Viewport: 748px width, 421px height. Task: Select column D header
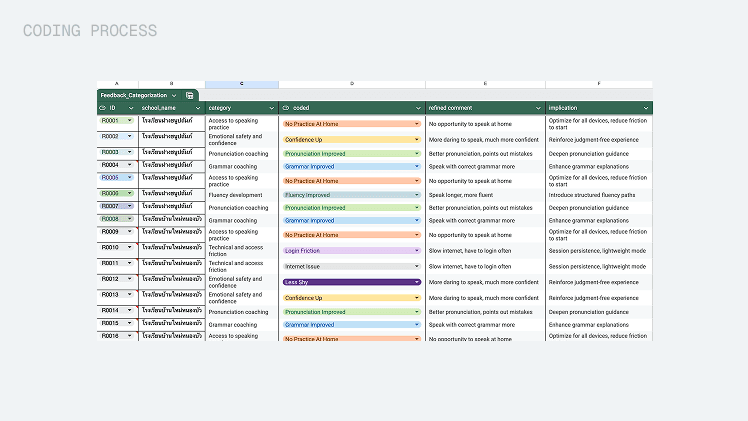click(x=352, y=84)
